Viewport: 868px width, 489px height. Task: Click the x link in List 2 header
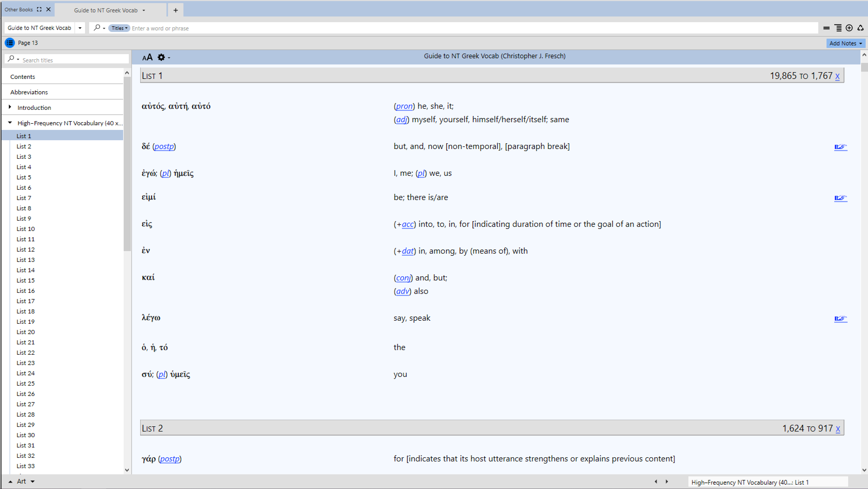(838, 429)
